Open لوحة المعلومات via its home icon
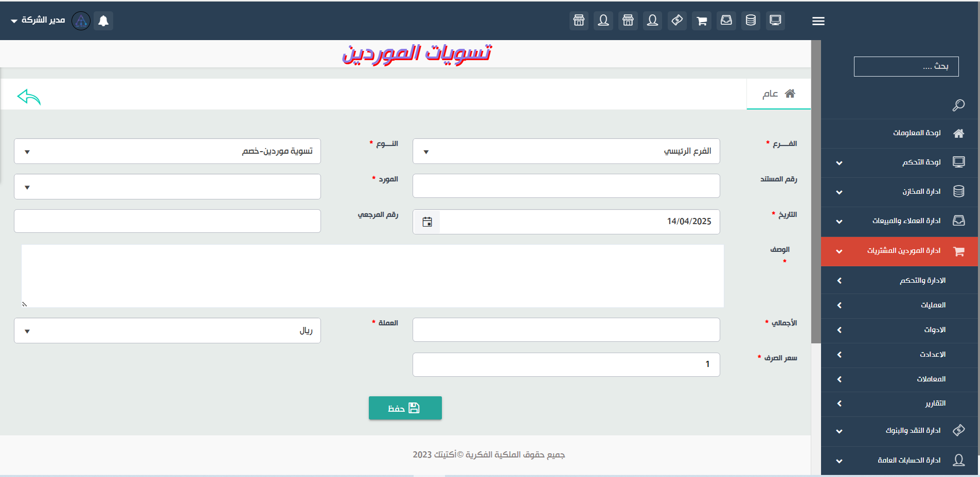 click(x=958, y=133)
